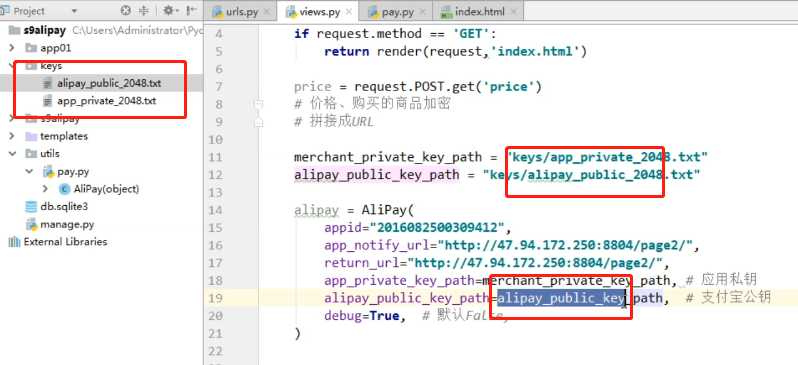
Task: Click the return_url value on line 17
Action: pyautogui.click(x=535, y=263)
